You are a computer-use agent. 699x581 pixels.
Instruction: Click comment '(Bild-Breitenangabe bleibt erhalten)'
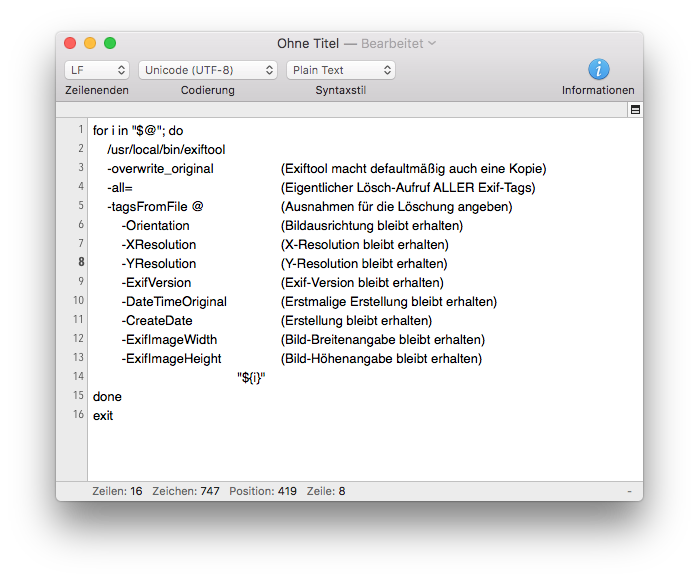click(382, 340)
